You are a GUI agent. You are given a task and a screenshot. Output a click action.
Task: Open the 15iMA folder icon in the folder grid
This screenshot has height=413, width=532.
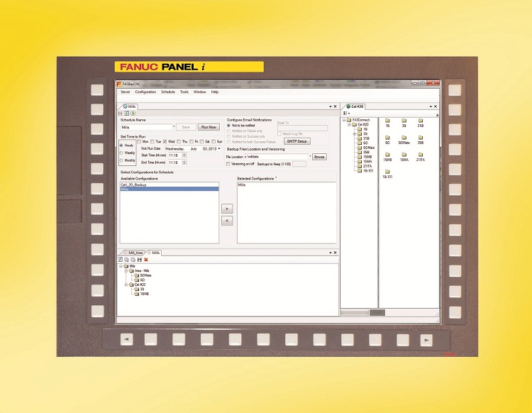(x=404, y=155)
